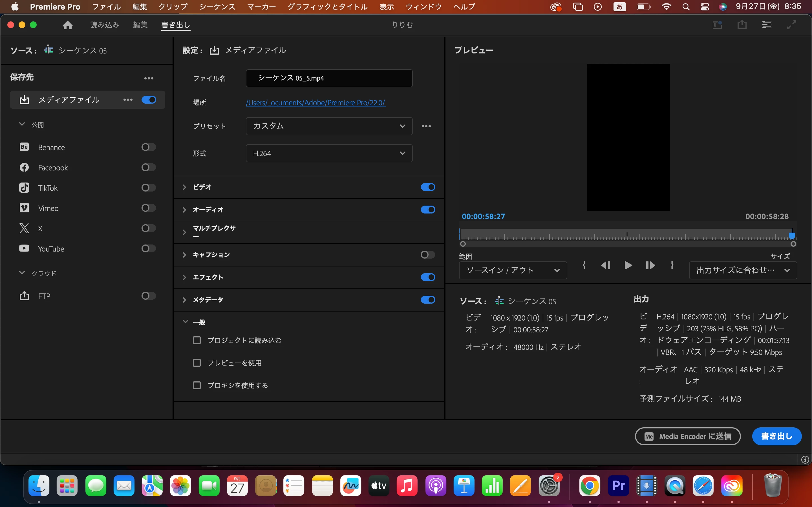Screen dimensions: 812x507
Task: Click the Home icon in header
Action: 67,25
